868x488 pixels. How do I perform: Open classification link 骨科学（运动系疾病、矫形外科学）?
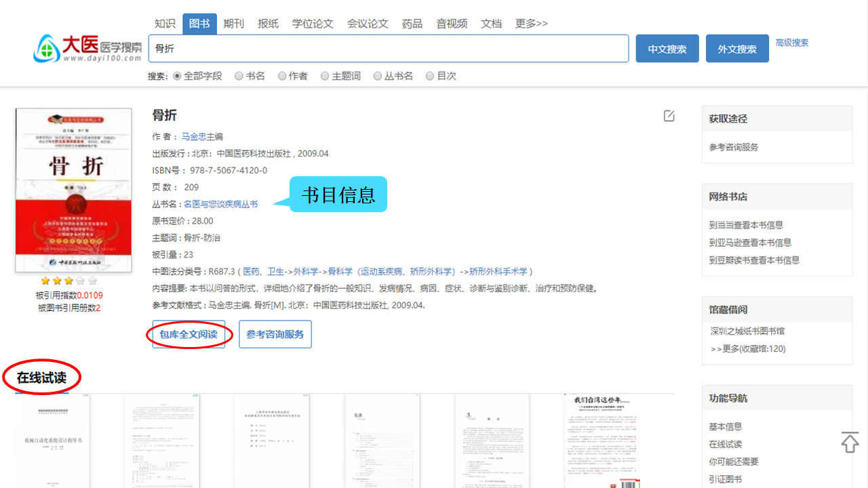pos(391,271)
